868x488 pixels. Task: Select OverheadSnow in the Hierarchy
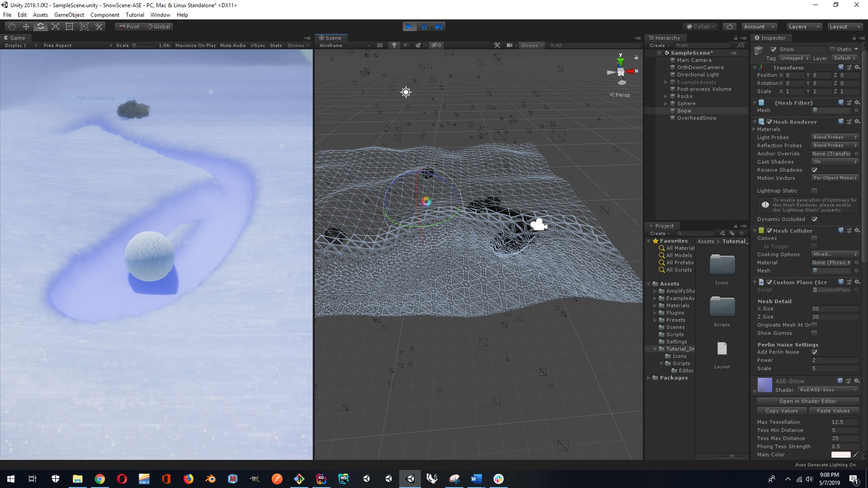click(696, 118)
